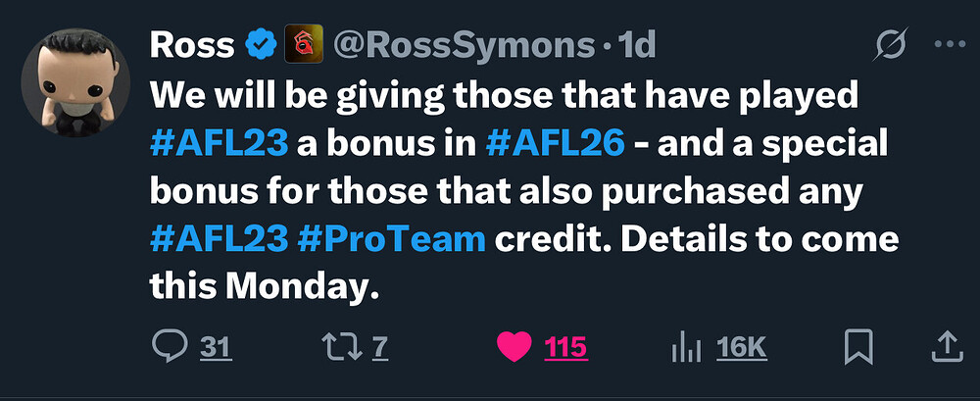
Task: Open the view analytics bar chart icon
Action: click(x=688, y=348)
